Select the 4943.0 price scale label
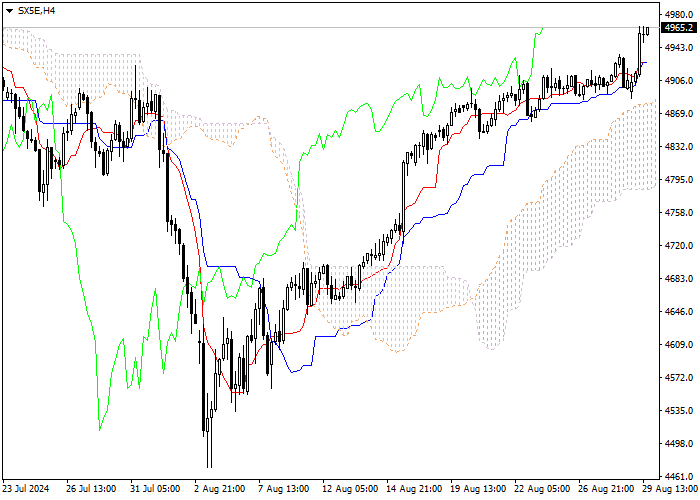 click(679, 47)
